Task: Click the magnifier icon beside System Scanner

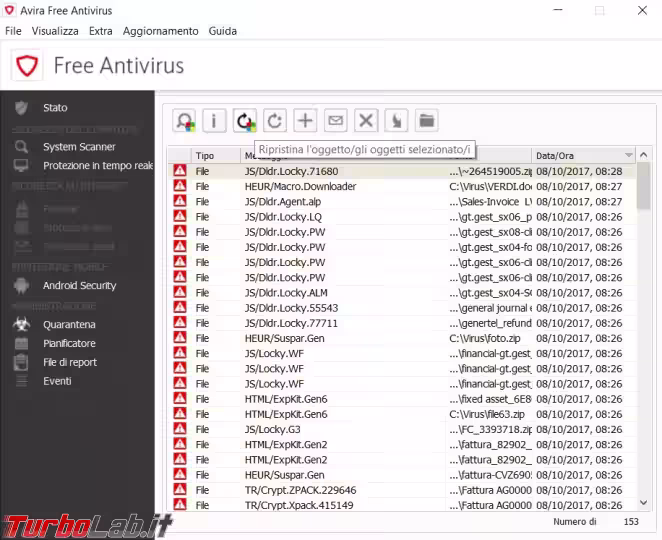Action: [x=21, y=147]
